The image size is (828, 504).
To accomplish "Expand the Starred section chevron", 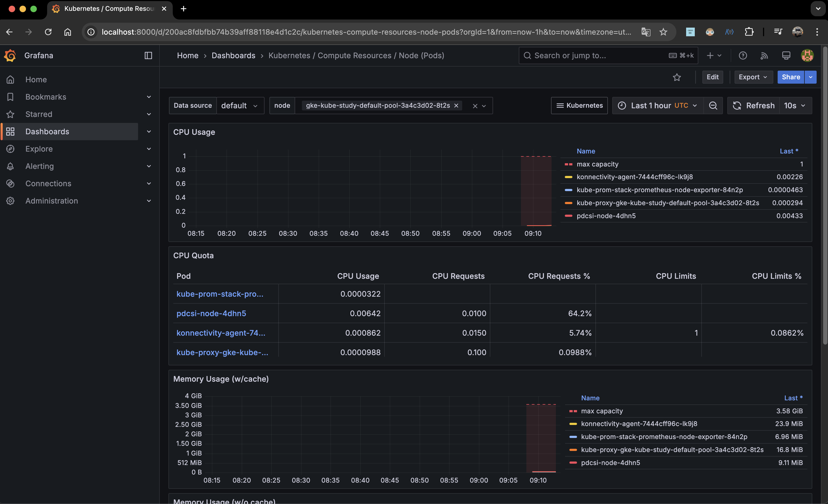I will click(x=149, y=114).
